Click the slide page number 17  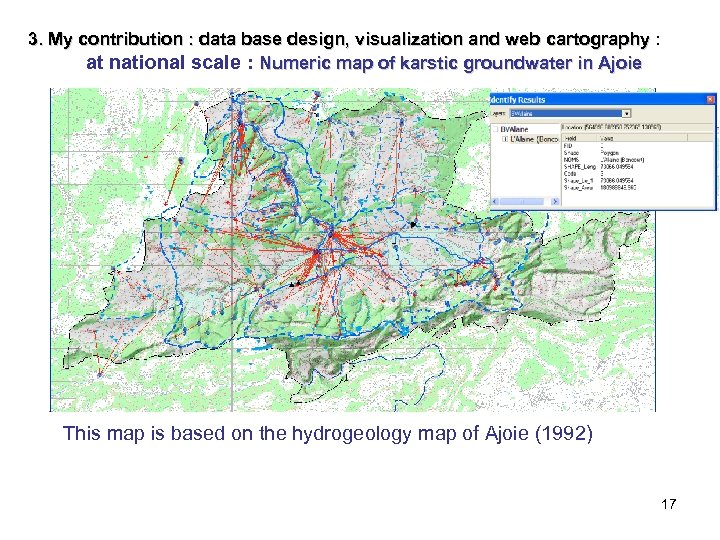(669, 504)
